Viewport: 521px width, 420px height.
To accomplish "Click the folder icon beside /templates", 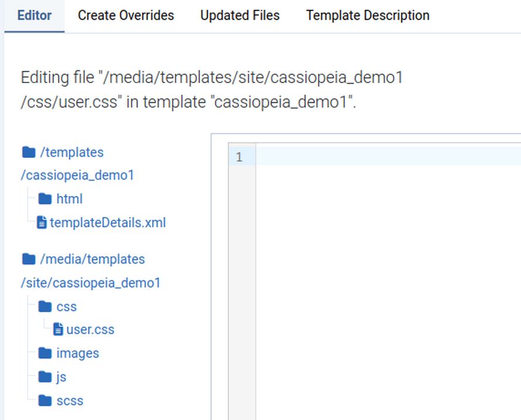I will coord(28,153).
